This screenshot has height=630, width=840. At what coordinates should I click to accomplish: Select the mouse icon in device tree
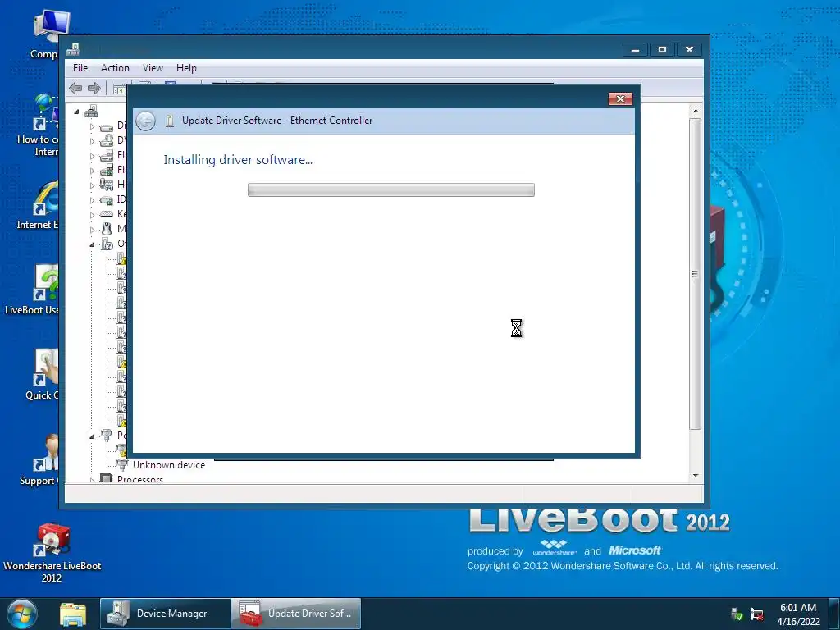coord(107,230)
